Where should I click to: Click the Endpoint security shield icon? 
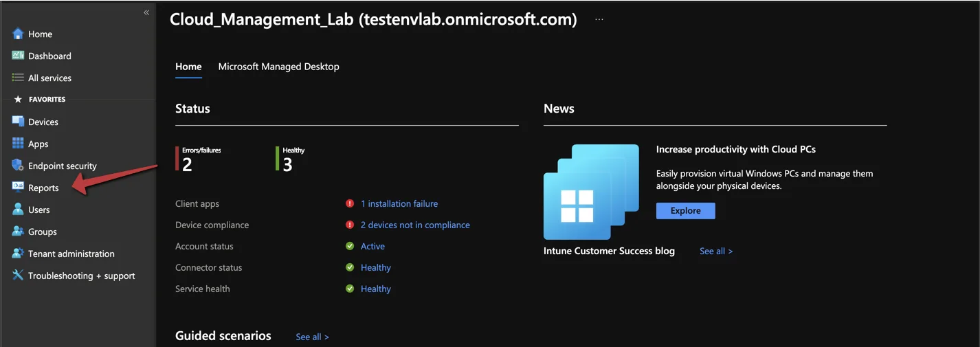(x=18, y=166)
